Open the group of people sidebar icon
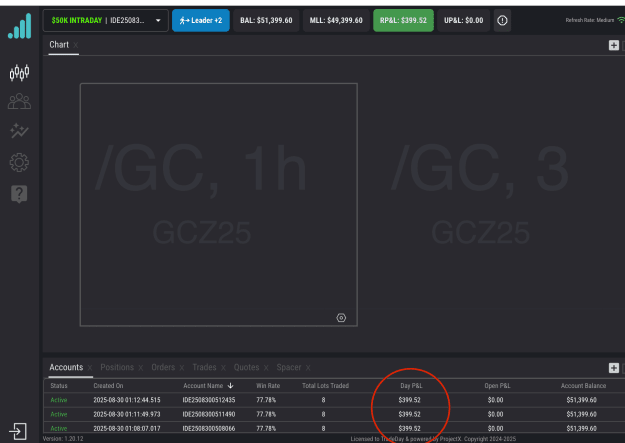Image resolution: width=625 pixels, height=443 pixels. click(x=19, y=101)
